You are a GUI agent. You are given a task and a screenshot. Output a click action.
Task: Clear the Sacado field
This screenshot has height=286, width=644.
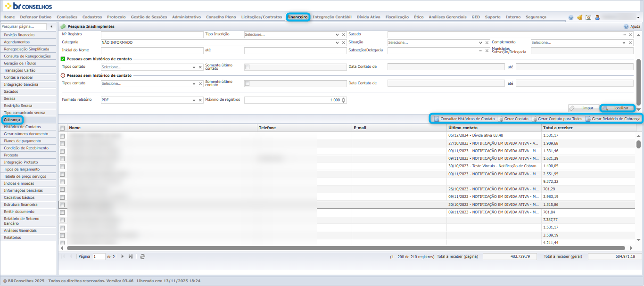tap(630, 35)
